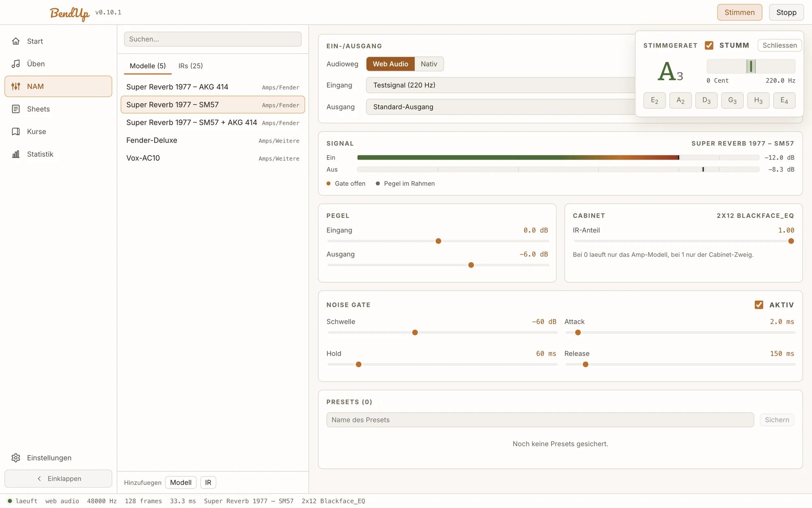Click the NAM sliders icon
This screenshot has width=812, height=508.
16,86
